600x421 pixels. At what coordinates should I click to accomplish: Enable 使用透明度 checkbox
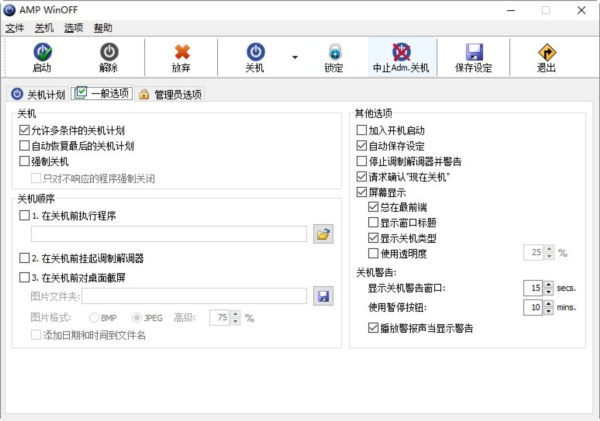373,253
